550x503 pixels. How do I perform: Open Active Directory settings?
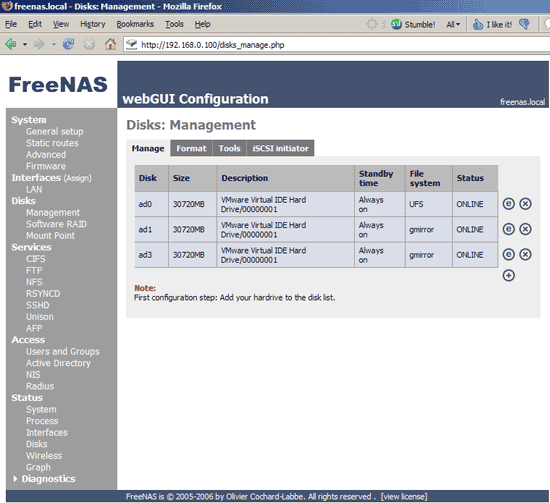point(58,363)
